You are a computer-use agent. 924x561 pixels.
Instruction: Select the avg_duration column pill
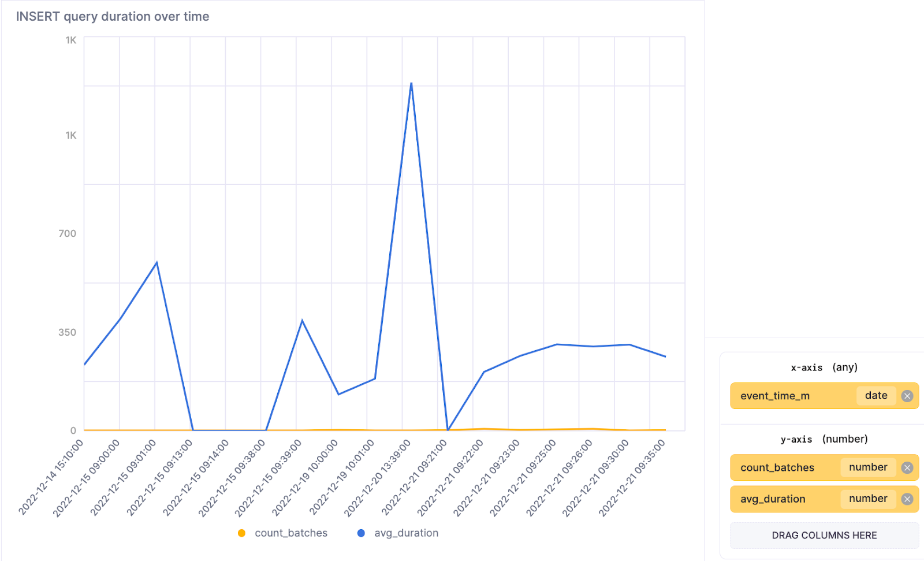(773, 499)
